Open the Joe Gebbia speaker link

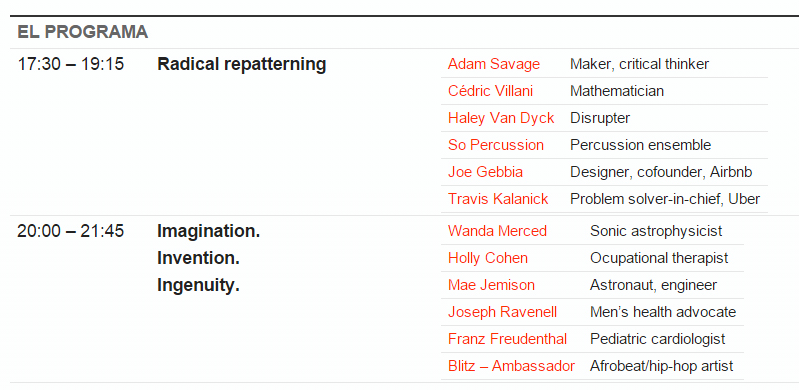coord(485,172)
